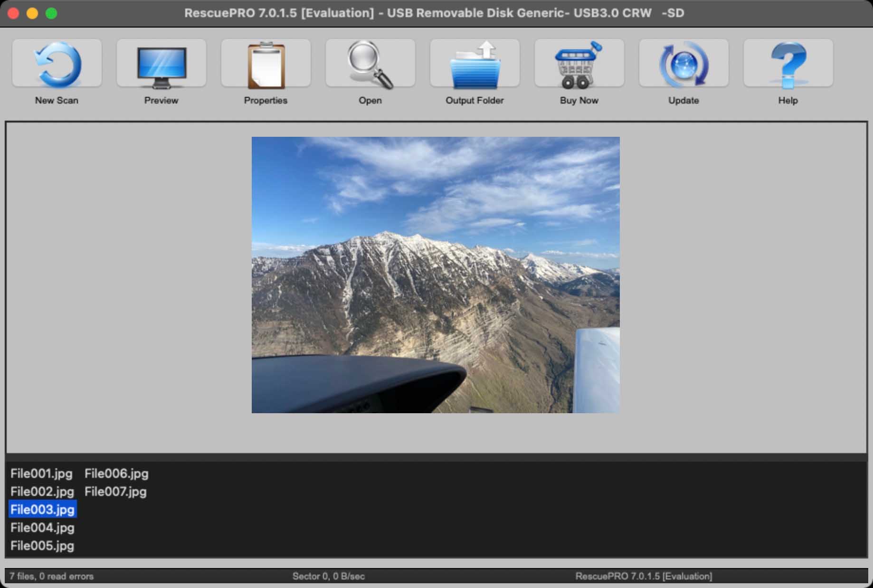873x588 pixels.
Task: Click the RescuePRO version status text
Action: pos(644,576)
